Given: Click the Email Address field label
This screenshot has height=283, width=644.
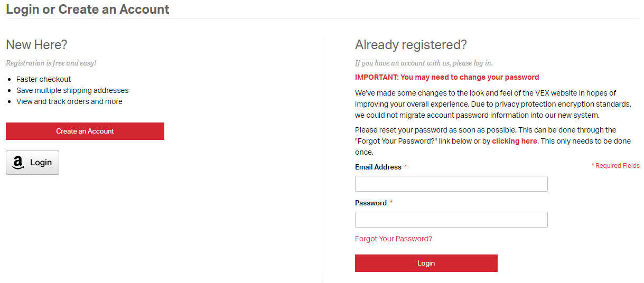Looking at the screenshot, I should pos(378,167).
